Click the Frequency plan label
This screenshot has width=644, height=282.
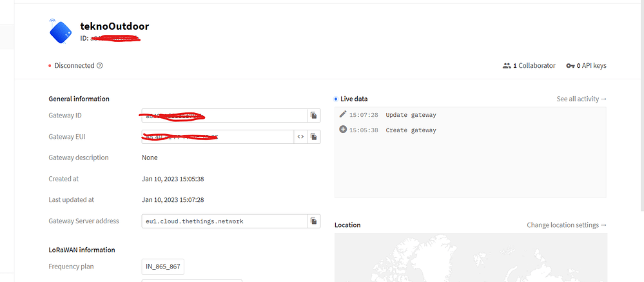click(71, 267)
